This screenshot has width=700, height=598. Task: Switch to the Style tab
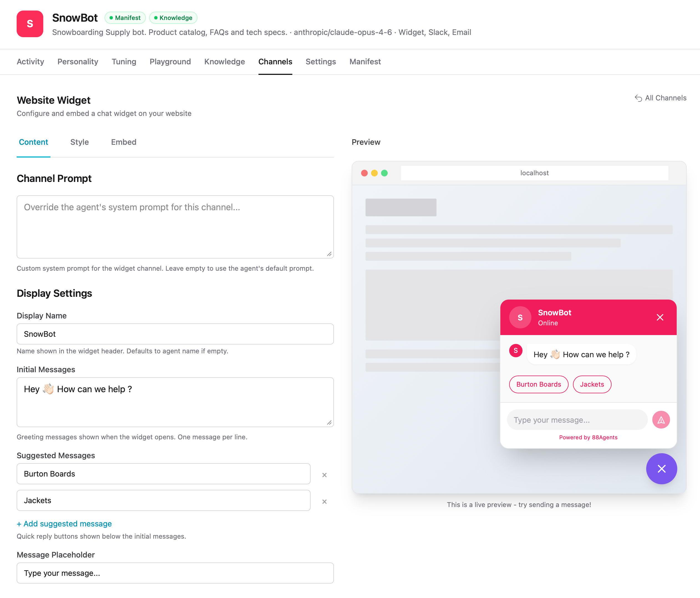click(x=79, y=142)
